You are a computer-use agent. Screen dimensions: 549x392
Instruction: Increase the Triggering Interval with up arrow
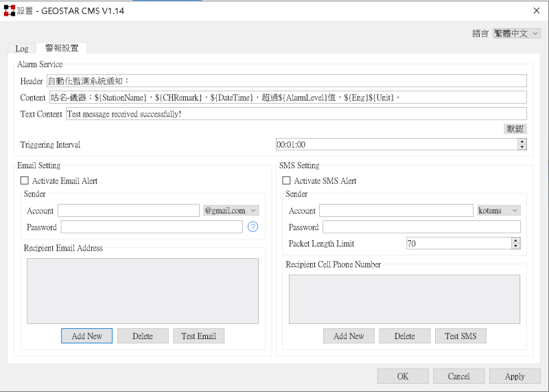pyautogui.click(x=522, y=142)
